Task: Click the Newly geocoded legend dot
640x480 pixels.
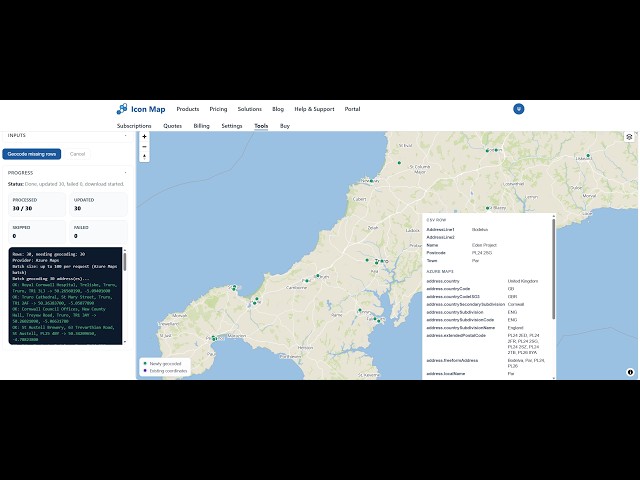Action: (x=145, y=363)
